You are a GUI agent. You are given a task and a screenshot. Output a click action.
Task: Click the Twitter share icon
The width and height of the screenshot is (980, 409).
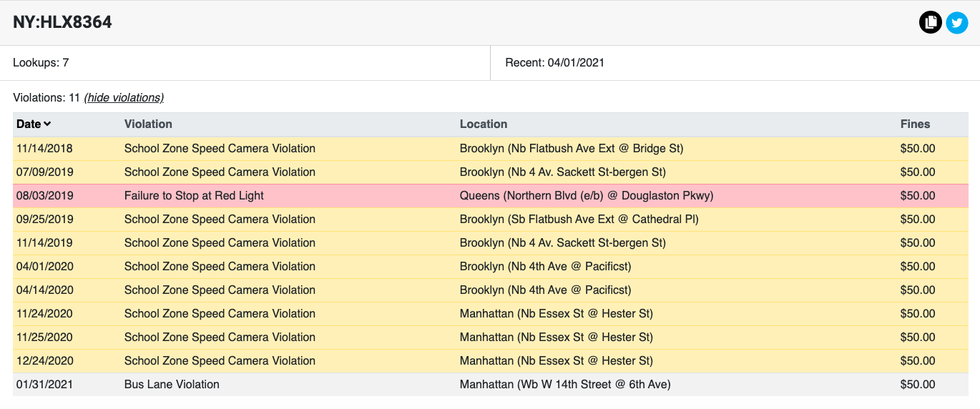956,23
